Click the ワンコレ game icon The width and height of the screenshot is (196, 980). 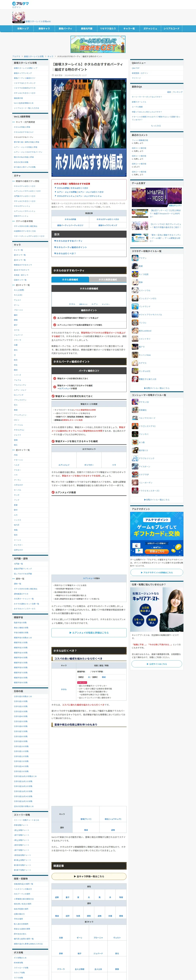coord(135,323)
